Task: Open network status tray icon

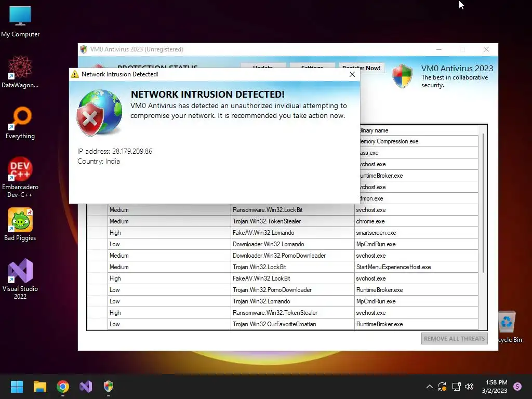Action: click(x=456, y=387)
